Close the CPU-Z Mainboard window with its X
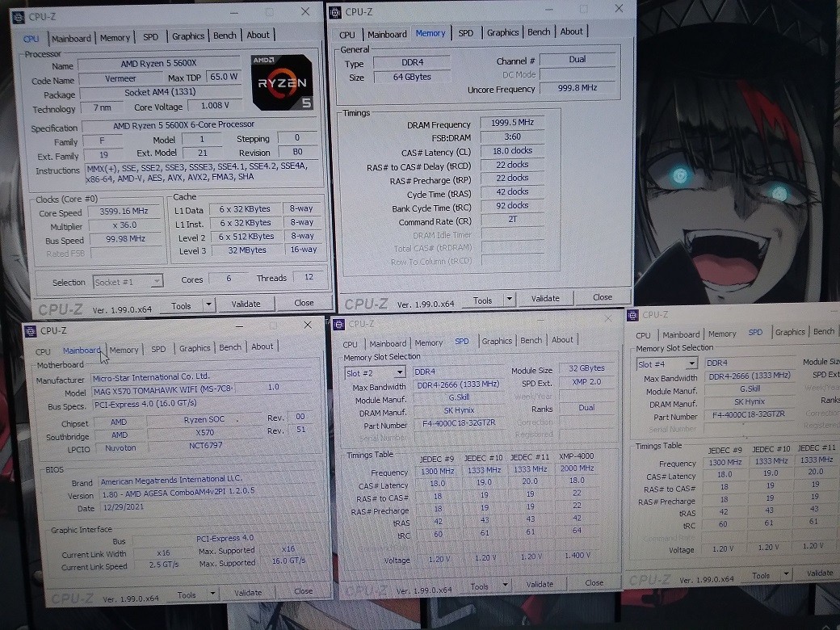Image resolution: width=840 pixels, height=630 pixels. tap(308, 325)
